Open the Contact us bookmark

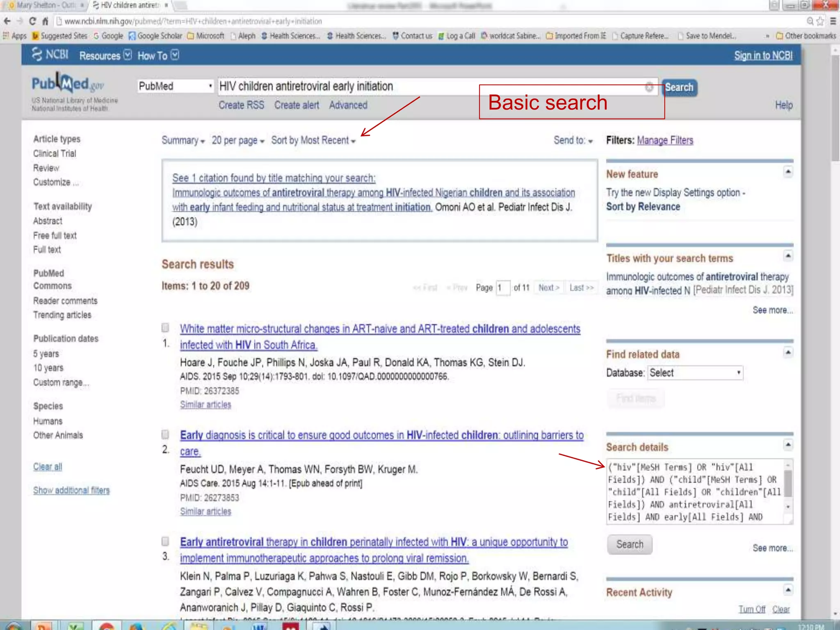(x=412, y=36)
